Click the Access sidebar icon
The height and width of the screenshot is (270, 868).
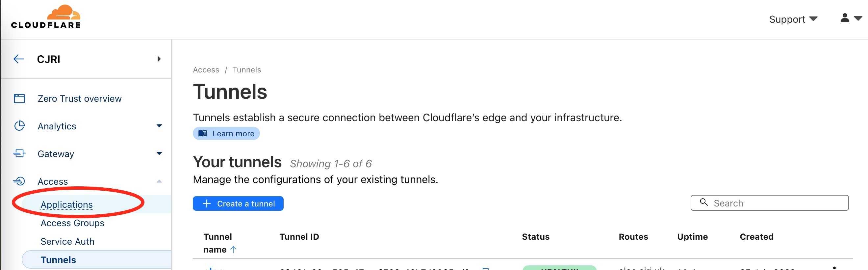[x=19, y=181]
